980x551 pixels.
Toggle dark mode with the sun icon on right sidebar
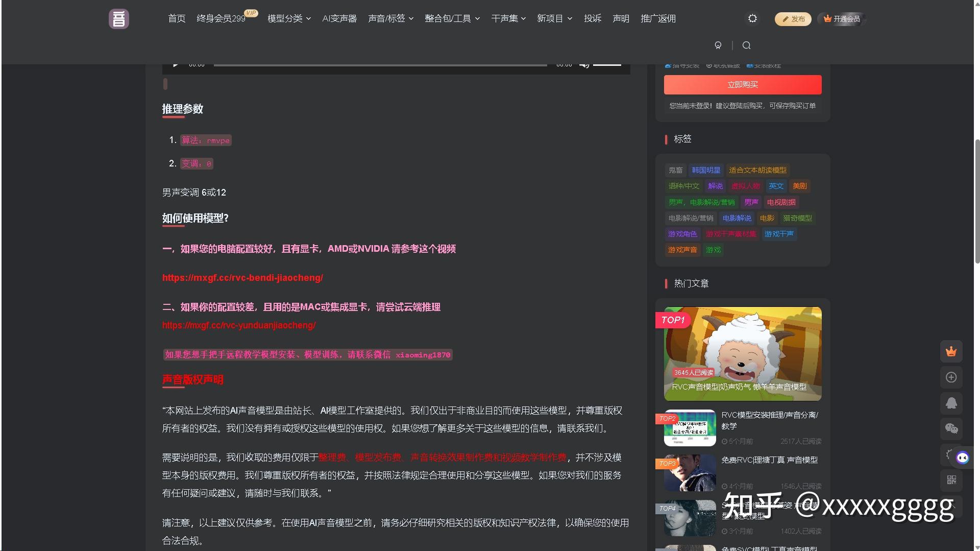[x=948, y=454]
